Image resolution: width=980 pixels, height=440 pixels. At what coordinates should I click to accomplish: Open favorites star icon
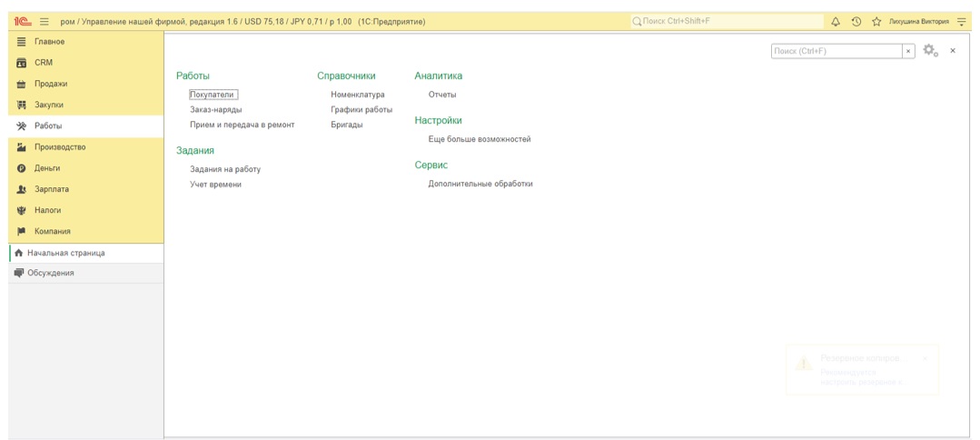[x=876, y=22]
